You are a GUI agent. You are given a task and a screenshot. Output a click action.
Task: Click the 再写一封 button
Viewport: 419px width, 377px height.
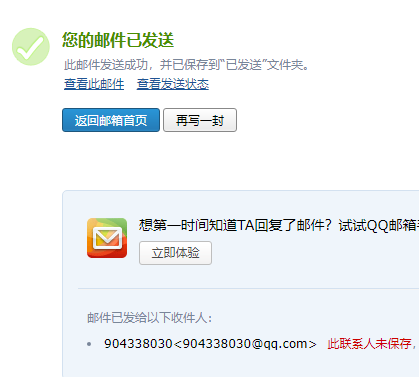[200, 120]
